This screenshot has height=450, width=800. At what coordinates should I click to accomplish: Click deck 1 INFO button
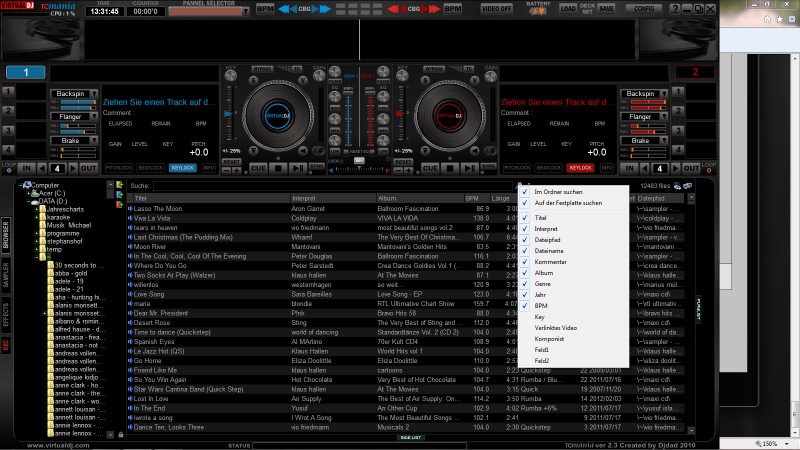pyautogui.click(x=209, y=168)
